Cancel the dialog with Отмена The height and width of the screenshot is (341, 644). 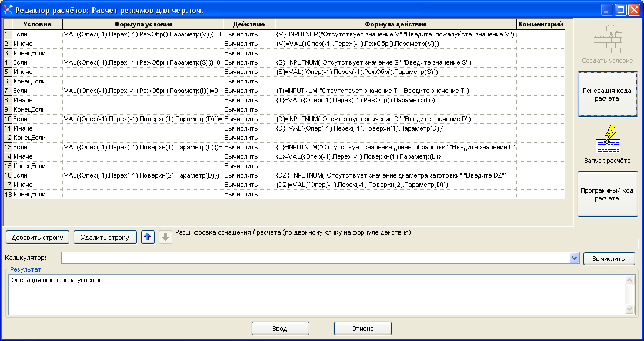362,328
